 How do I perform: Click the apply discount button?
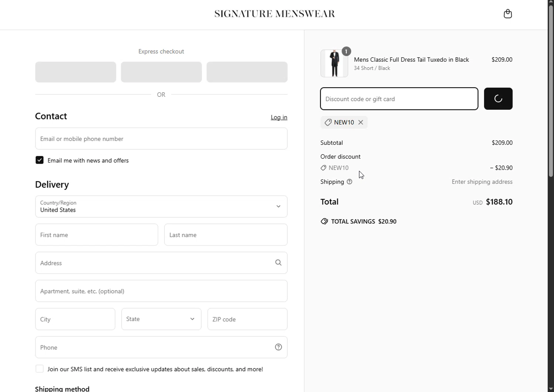(498, 99)
